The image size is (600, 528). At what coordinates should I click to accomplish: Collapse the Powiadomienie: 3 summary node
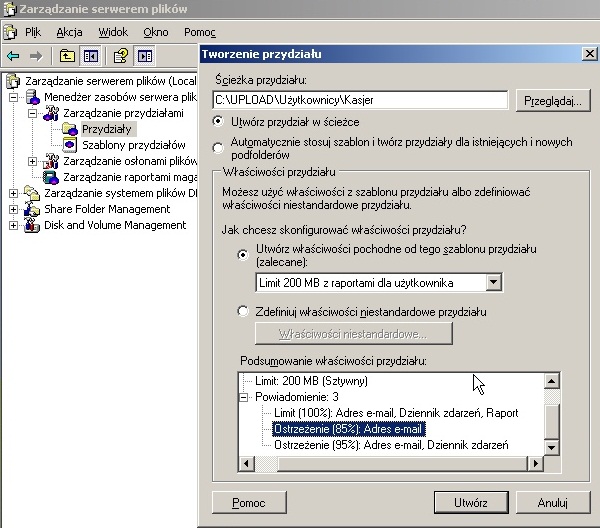[x=243, y=398]
